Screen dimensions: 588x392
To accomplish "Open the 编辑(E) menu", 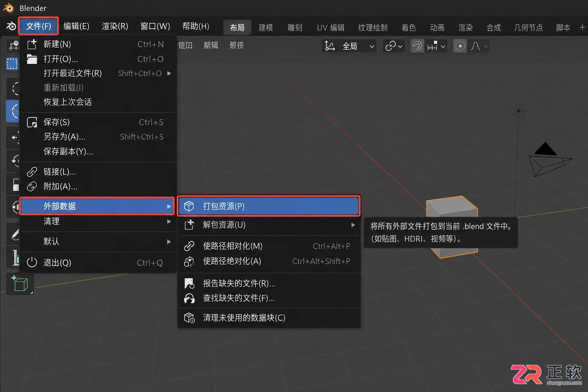I will (x=76, y=27).
